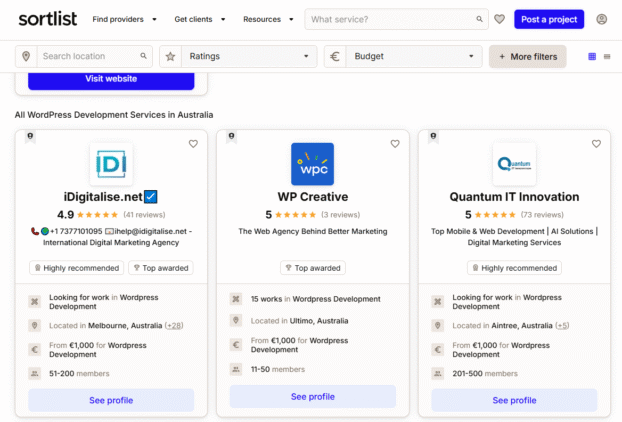Click the euro icon beside Budget
Viewport: 622px width, 422px height.
pyautogui.click(x=335, y=56)
